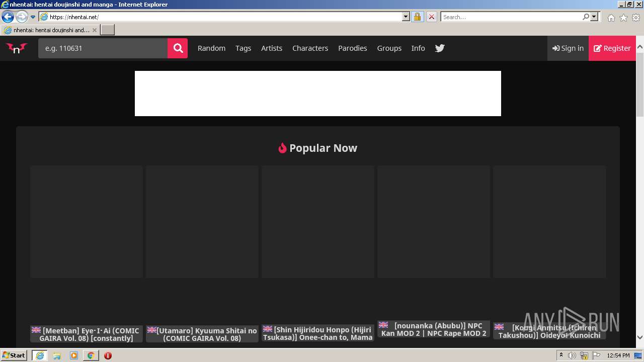The image size is (644, 362).
Task: Focus the Internet Explorer Search box
Action: coord(511,17)
